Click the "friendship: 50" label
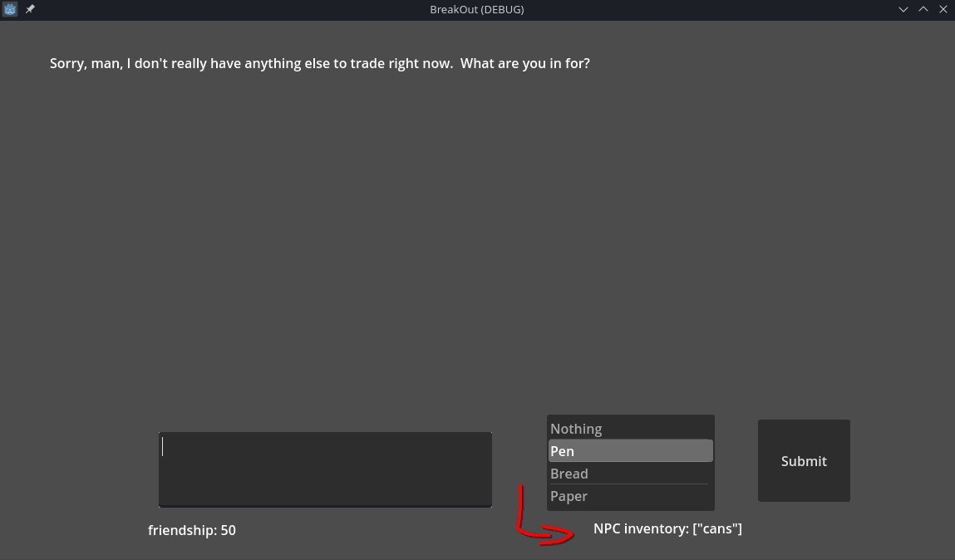This screenshot has width=955, height=560. click(x=191, y=530)
